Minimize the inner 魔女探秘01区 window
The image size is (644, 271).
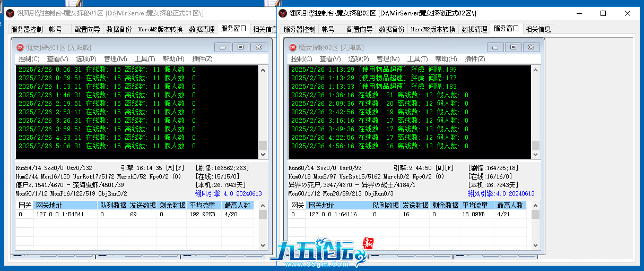pos(222,47)
